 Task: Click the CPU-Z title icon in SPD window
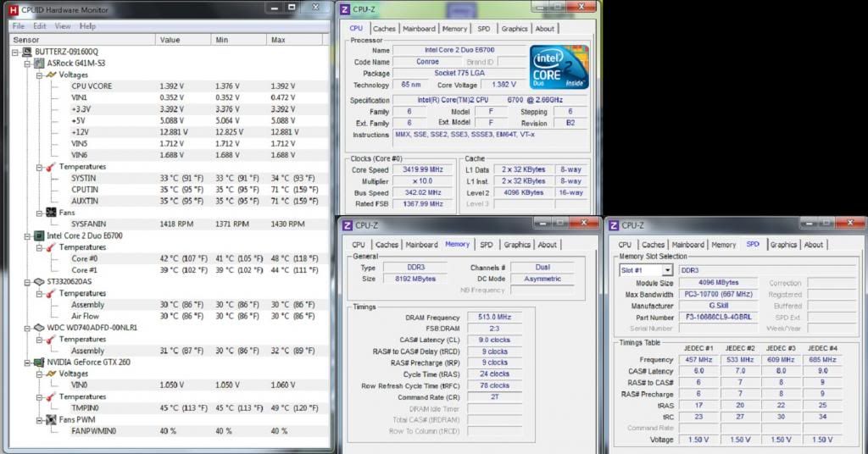614,225
